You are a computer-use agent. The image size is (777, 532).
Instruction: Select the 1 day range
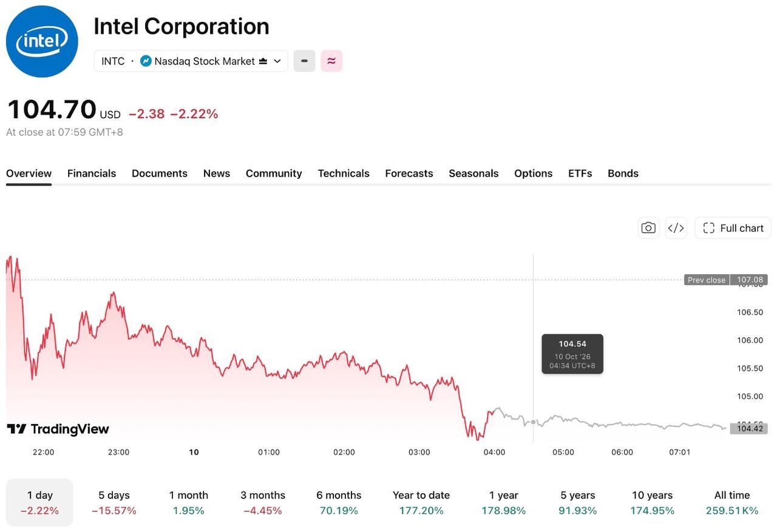[39, 502]
